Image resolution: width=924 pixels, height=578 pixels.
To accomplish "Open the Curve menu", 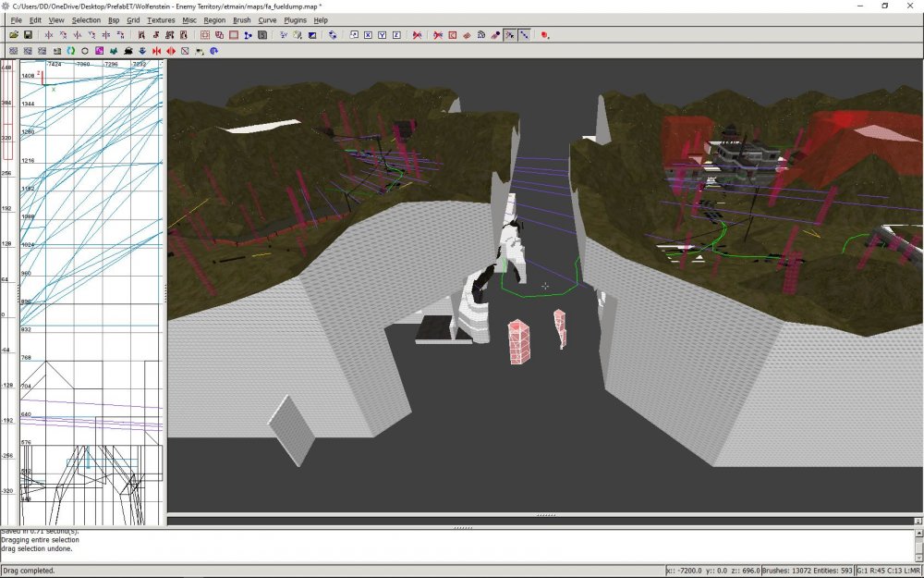I will [267, 20].
